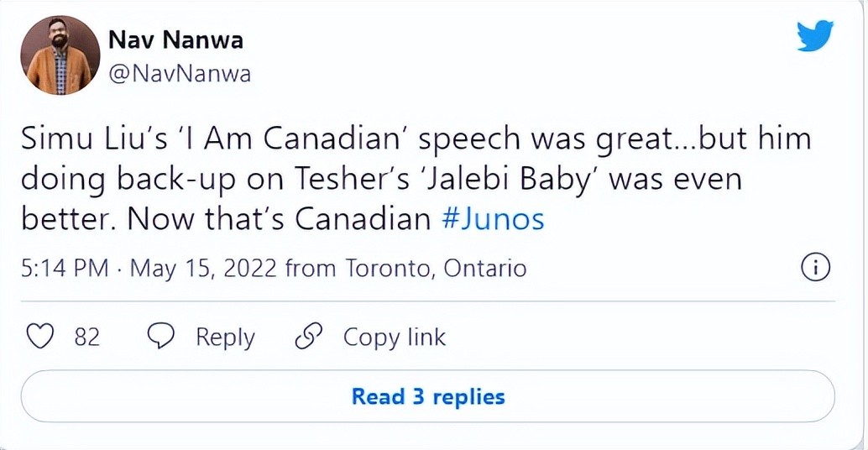Click the Copy link text
868x450 pixels.
coord(394,337)
